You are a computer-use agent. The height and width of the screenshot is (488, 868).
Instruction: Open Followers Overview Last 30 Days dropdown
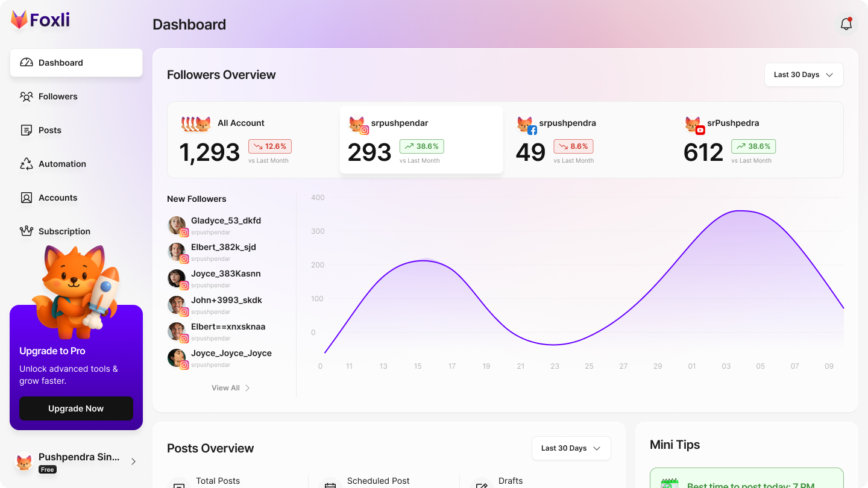(x=804, y=75)
